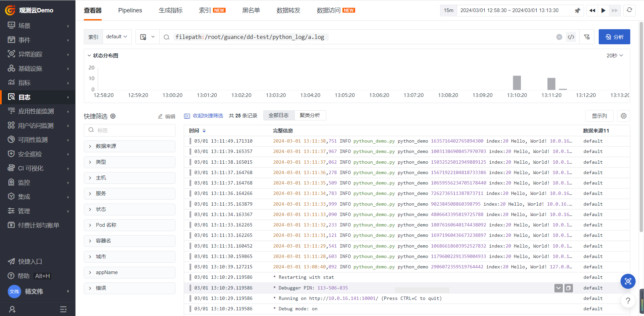Switch to the Pipelines tab
The width and height of the screenshot is (644, 316).
click(x=130, y=10)
